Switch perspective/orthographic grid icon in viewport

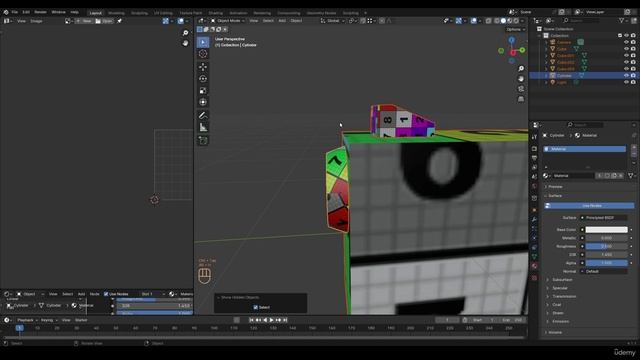coord(521,99)
